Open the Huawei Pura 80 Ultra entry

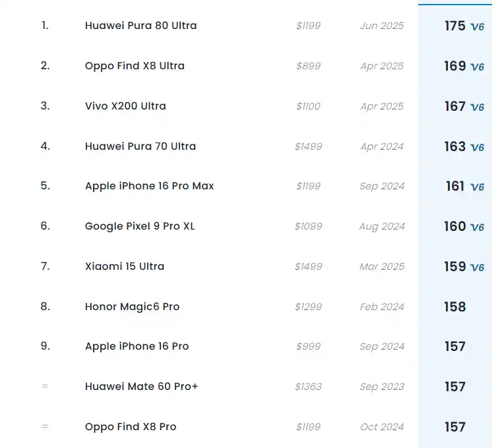click(x=140, y=26)
